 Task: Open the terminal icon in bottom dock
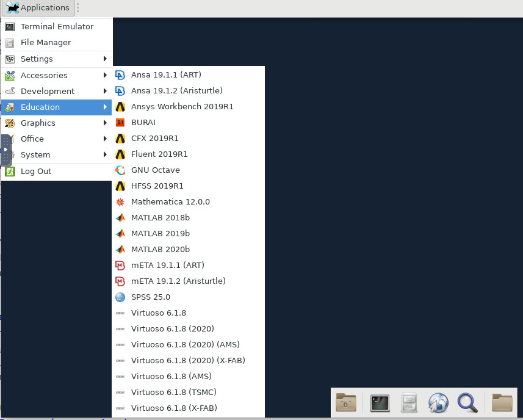click(380, 403)
